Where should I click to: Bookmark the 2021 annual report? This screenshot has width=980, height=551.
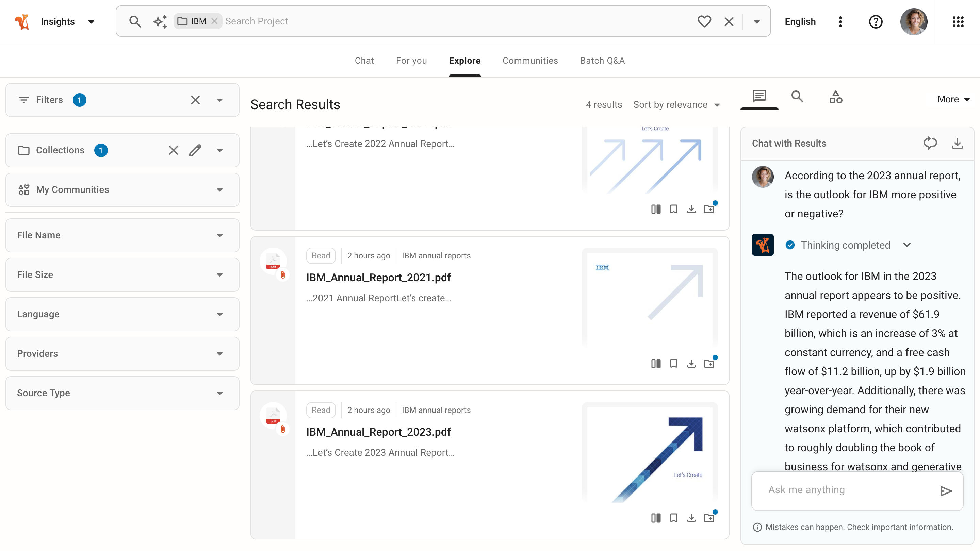[x=674, y=364]
